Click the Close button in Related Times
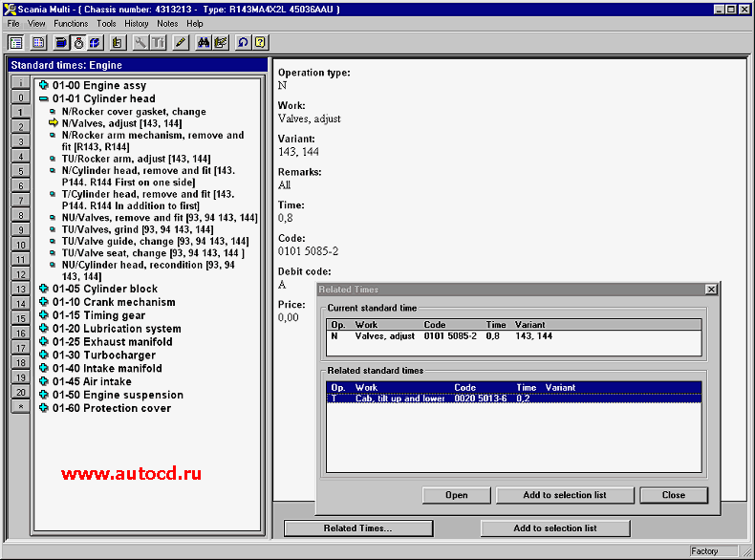755x560 pixels. [x=674, y=495]
